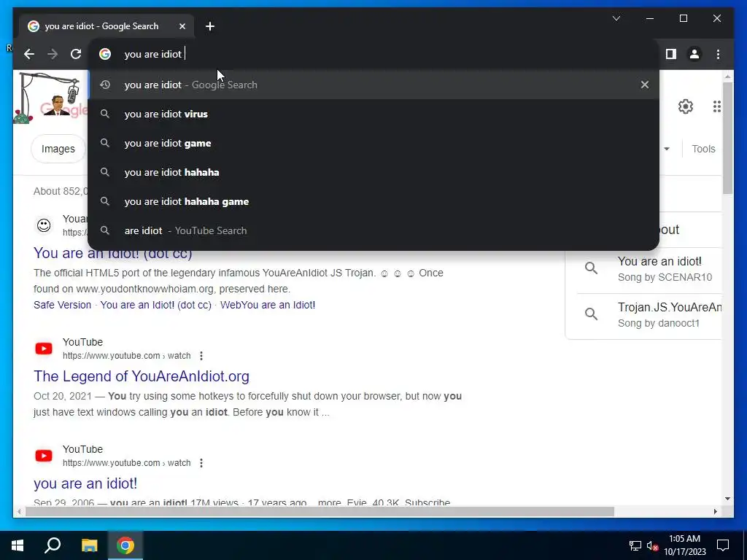The width and height of the screenshot is (747, 560).
Task: Open the YouTube favicon of 'The Legend of YouAreAnIdiot.org'
Action: pos(44,349)
